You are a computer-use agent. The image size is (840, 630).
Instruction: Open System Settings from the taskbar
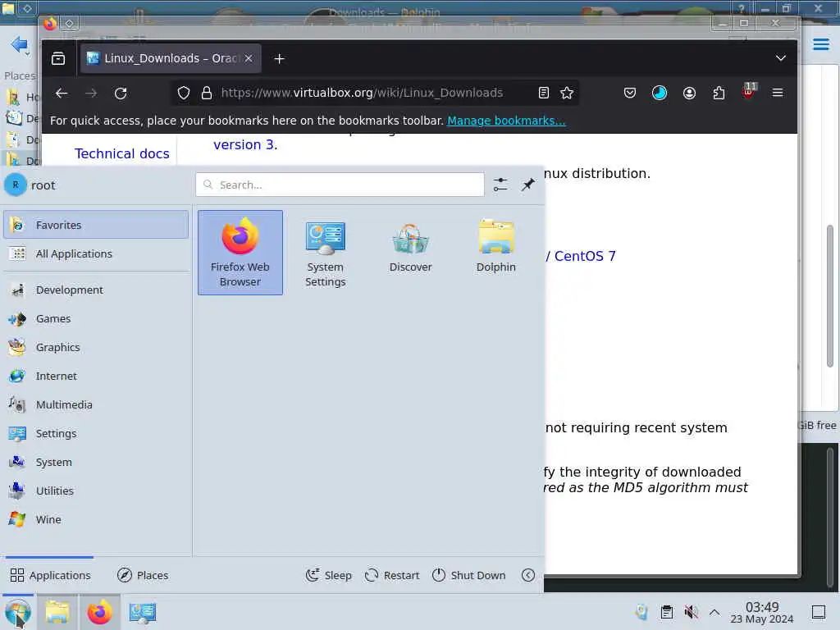tap(143, 612)
